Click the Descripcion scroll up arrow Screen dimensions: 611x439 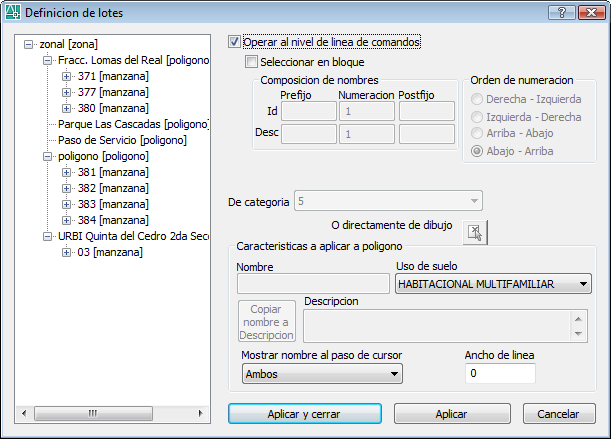tap(578, 319)
